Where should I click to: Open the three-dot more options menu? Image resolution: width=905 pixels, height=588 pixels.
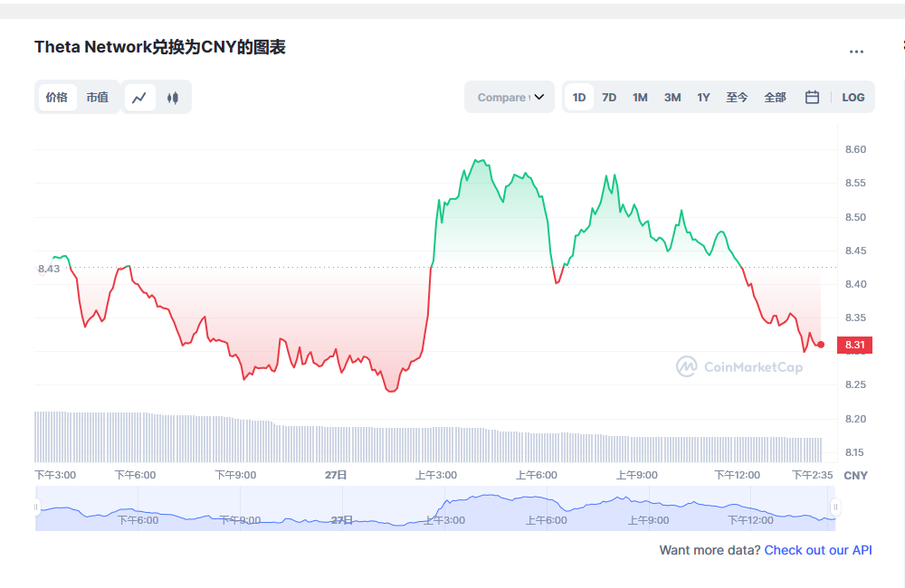click(x=856, y=52)
